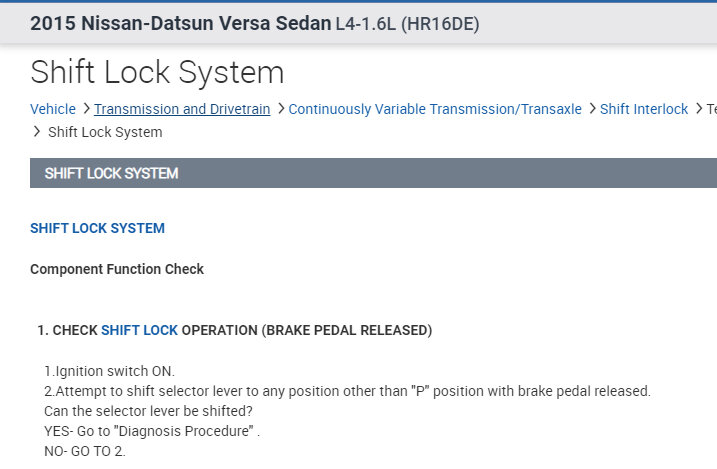Screen dimensions: 717x469
Task: Go to Transmission and Drivetrain breadcrumb
Action: 182,109
